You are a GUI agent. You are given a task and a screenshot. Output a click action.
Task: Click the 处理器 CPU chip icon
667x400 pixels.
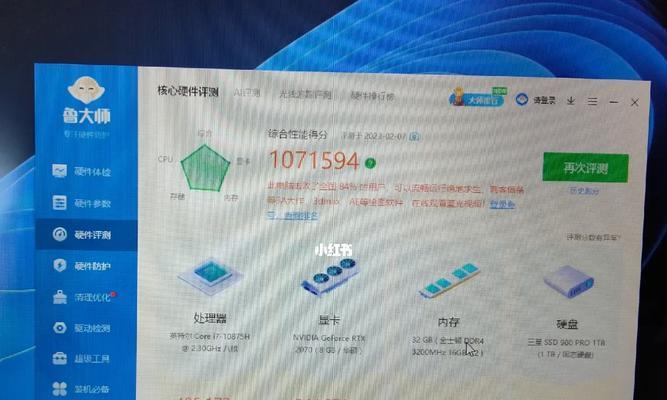tap(210, 276)
